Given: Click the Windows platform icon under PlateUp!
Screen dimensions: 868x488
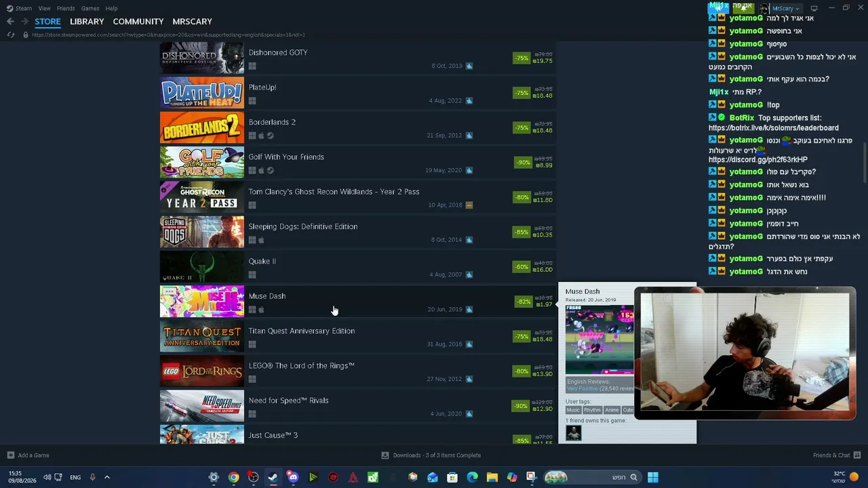Looking at the screenshot, I should click(x=252, y=101).
